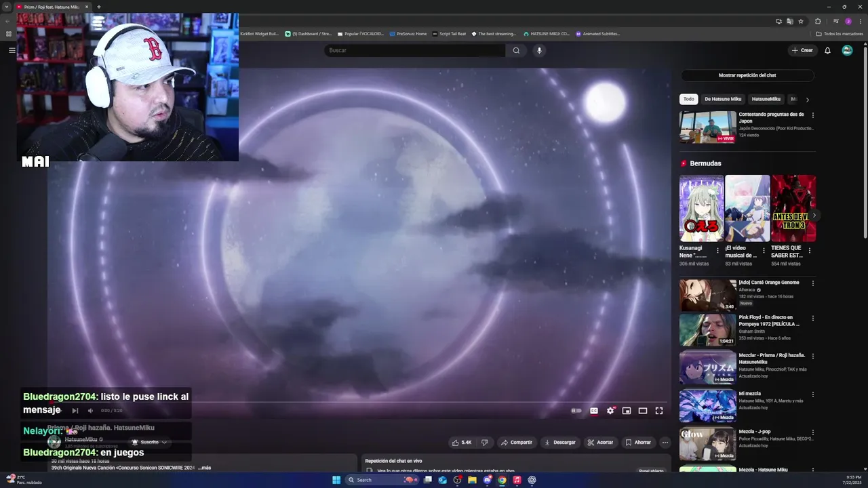Open Script Tail Beat bookmark
Viewport: 868px width, 488px height.
tap(449, 33)
